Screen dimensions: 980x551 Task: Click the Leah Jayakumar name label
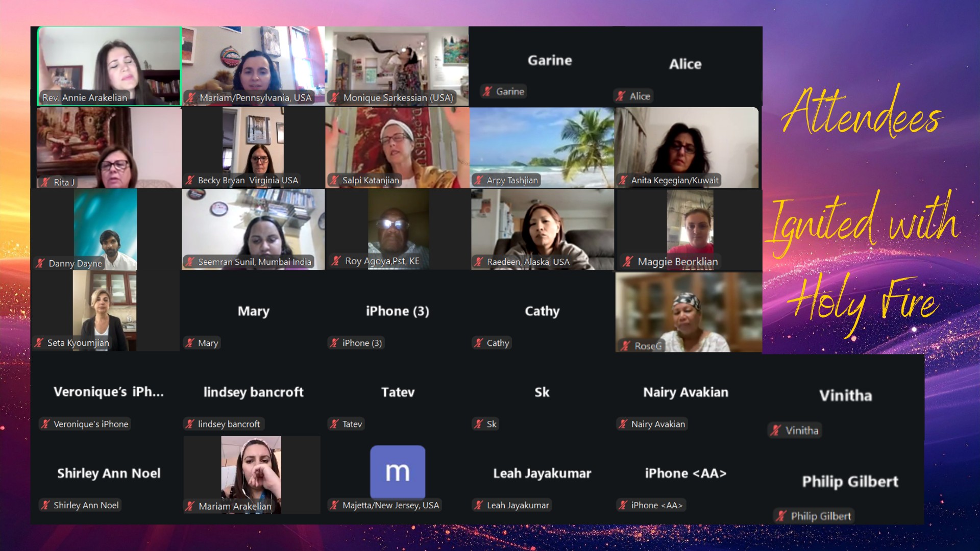[518, 505]
